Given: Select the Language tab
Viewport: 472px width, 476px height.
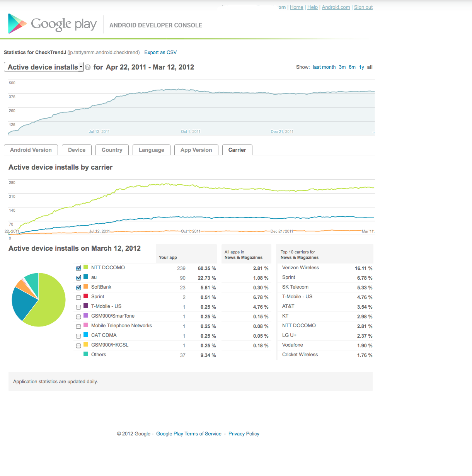Looking at the screenshot, I should click(152, 150).
